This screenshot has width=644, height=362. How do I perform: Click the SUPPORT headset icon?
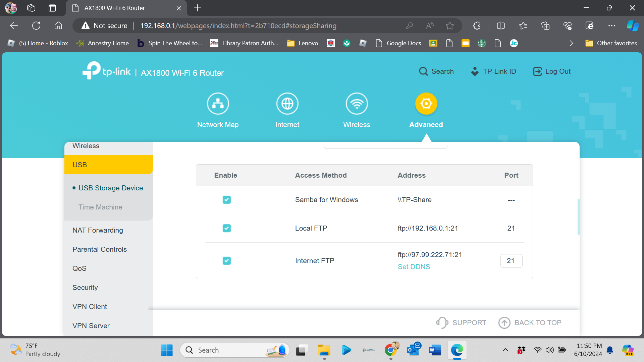[442, 322]
